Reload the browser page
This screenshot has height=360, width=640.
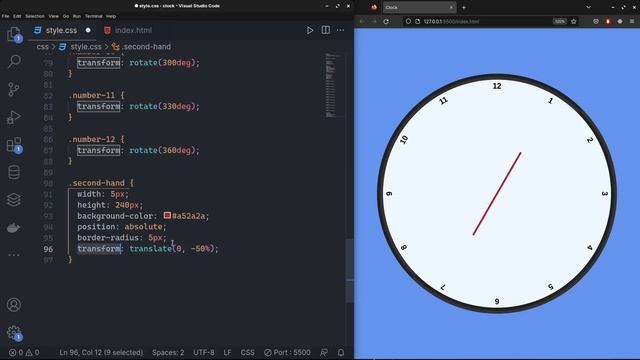click(386, 21)
